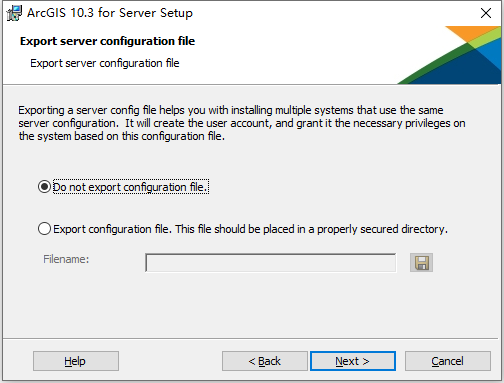Click the bold 'Export server configuration file' heading

(107, 41)
